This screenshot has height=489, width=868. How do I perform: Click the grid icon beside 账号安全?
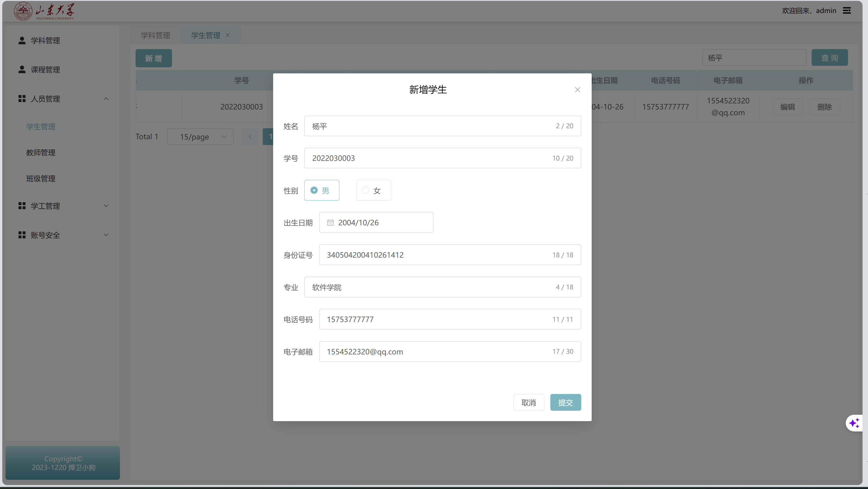pyautogui.click(x=22, y=235)
